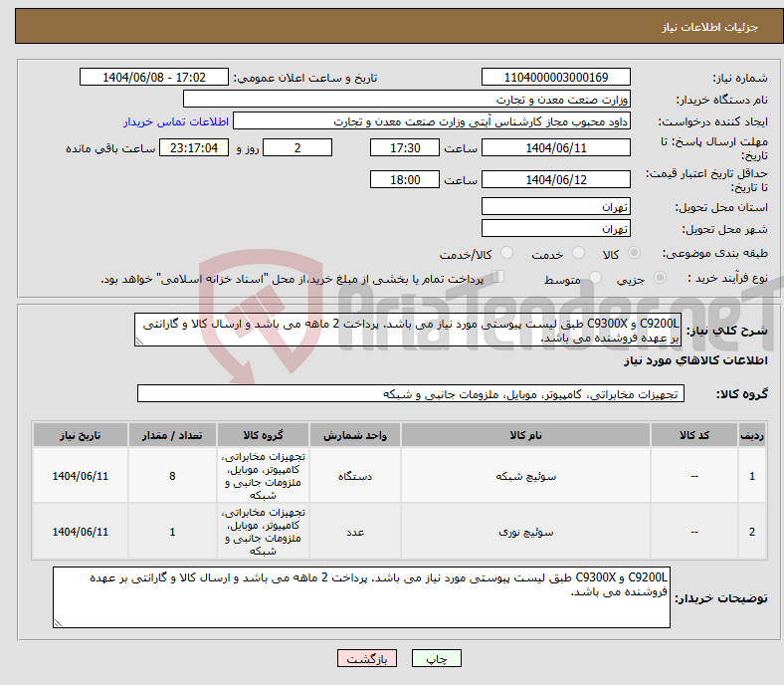Image resolution: width=784 pixels, height=685 pixels.
Task: Click the date cell in سوئیچ نوری row
Action: [x=81, y=531]
